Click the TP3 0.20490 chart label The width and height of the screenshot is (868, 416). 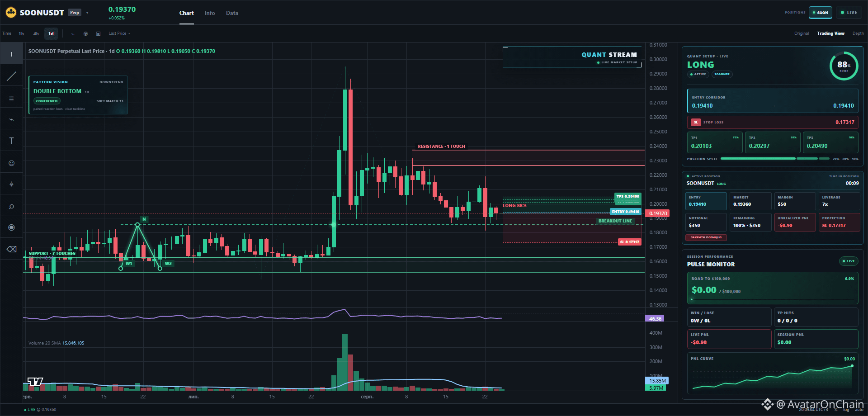[x=628, y=196]
